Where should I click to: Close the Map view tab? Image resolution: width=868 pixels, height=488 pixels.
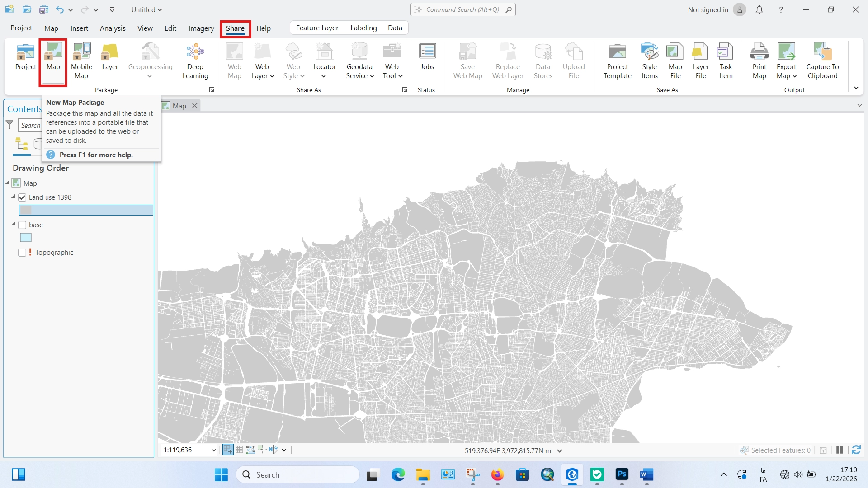(x=195, y=106)
